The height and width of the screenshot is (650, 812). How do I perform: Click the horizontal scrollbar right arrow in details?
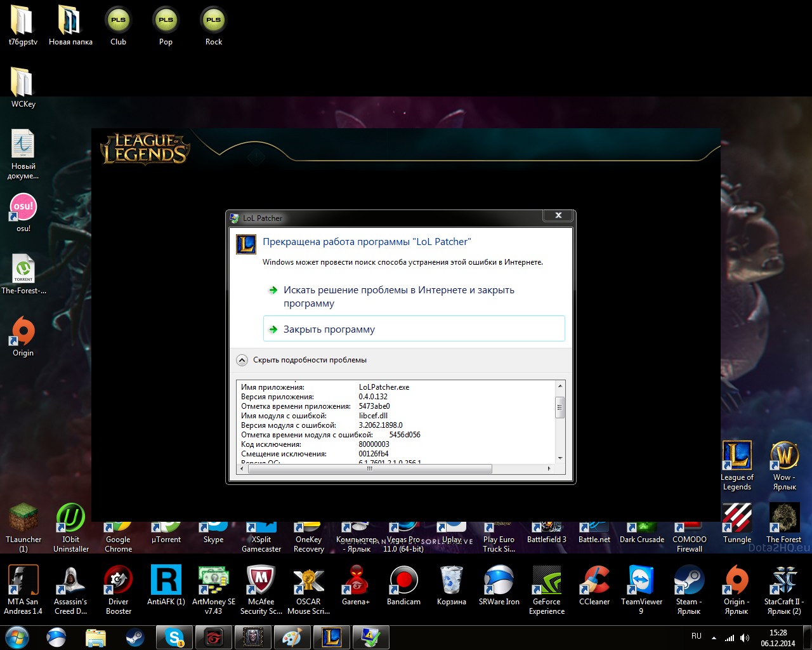point(549,468)
